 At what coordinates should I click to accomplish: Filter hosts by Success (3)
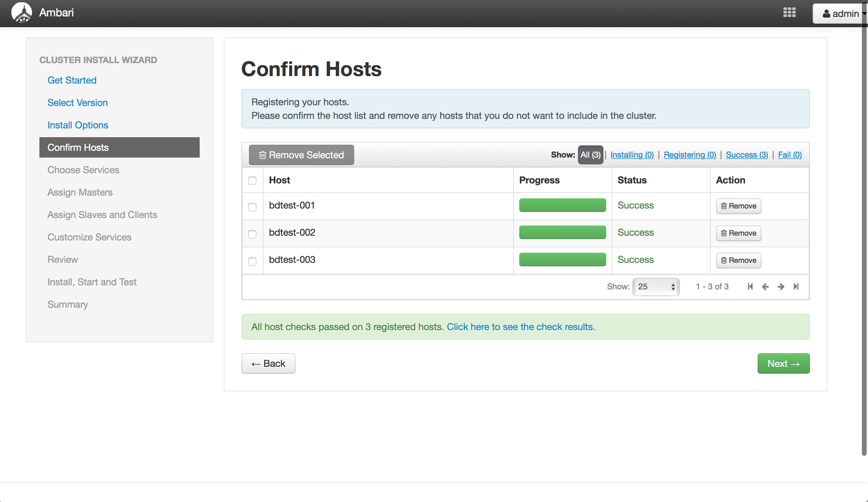click(x=746, y=155)
